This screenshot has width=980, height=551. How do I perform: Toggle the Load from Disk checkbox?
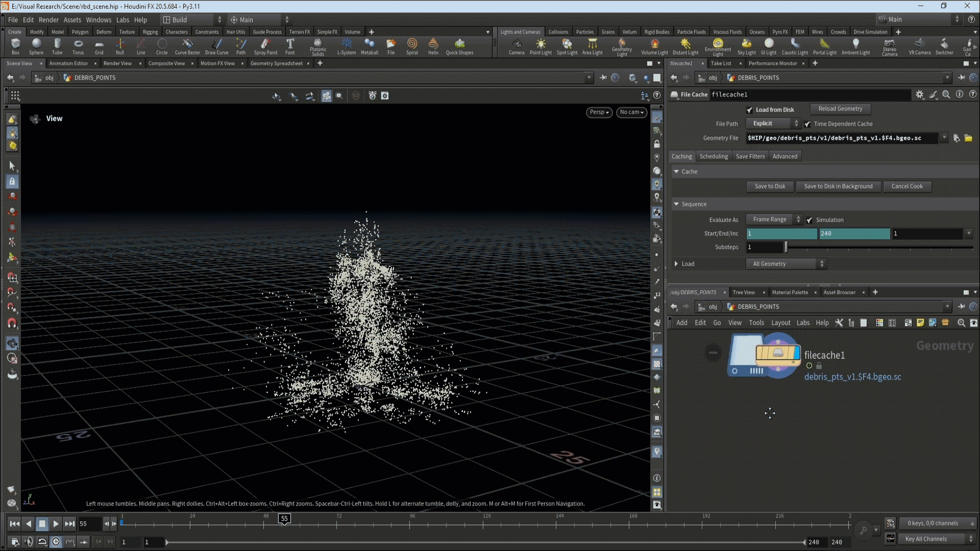click(x=750, y=110)
